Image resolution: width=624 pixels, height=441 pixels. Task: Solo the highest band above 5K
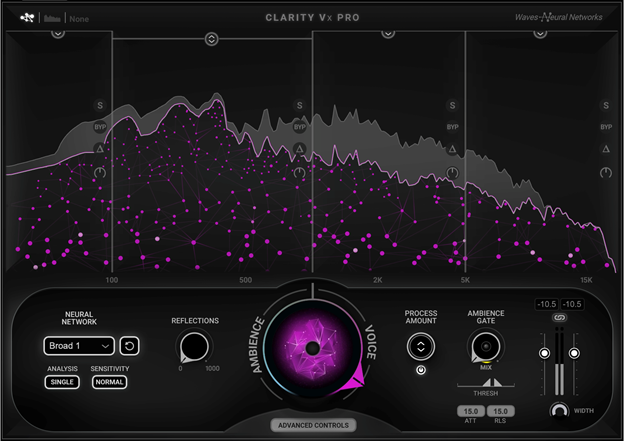(606, 105)
